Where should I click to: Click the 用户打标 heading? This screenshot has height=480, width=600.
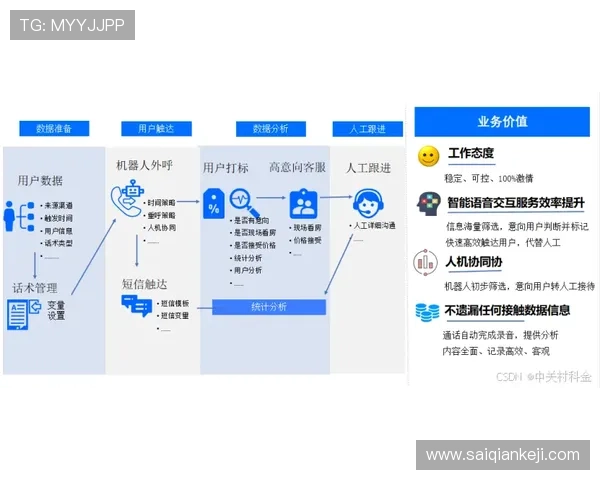coord(225,168)
